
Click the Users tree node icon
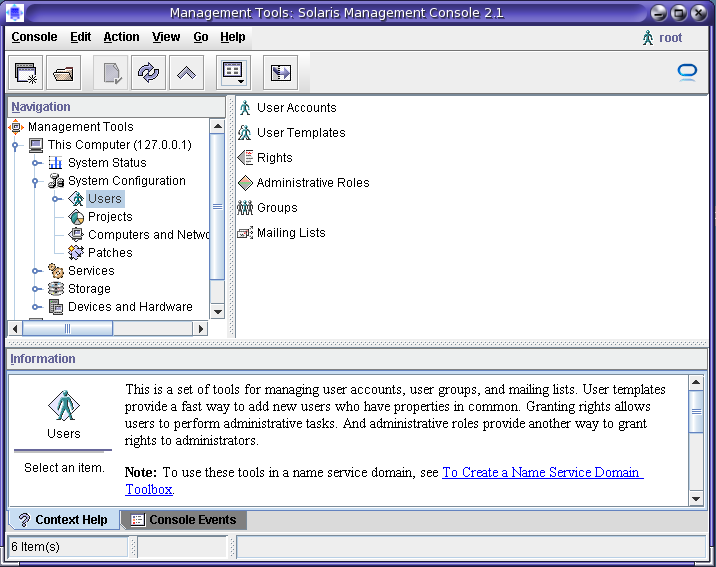pos(76,199)
